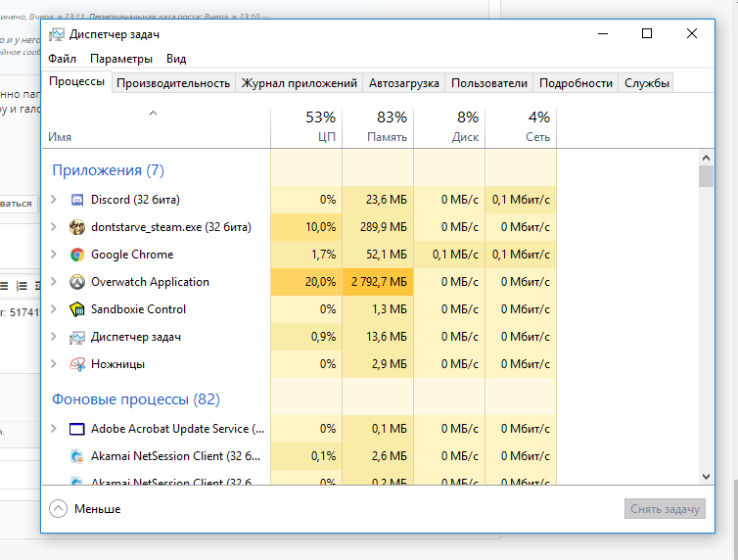Switch to the Журнал приложений tab
This screenshot has width=738, height=560.
tap(300, 83)
